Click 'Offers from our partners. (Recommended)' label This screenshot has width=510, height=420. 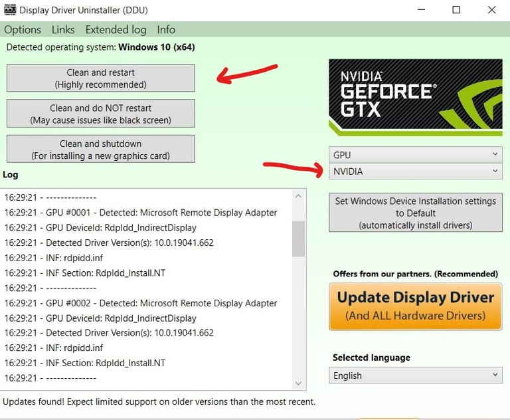(415, 274)
